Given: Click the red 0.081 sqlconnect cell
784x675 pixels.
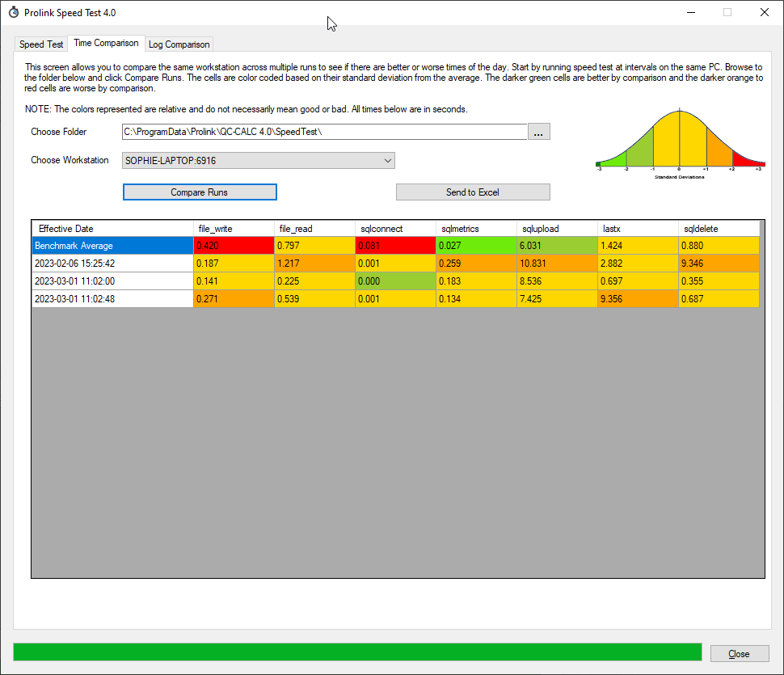Looking at the screenshot, I should (395, 246).
